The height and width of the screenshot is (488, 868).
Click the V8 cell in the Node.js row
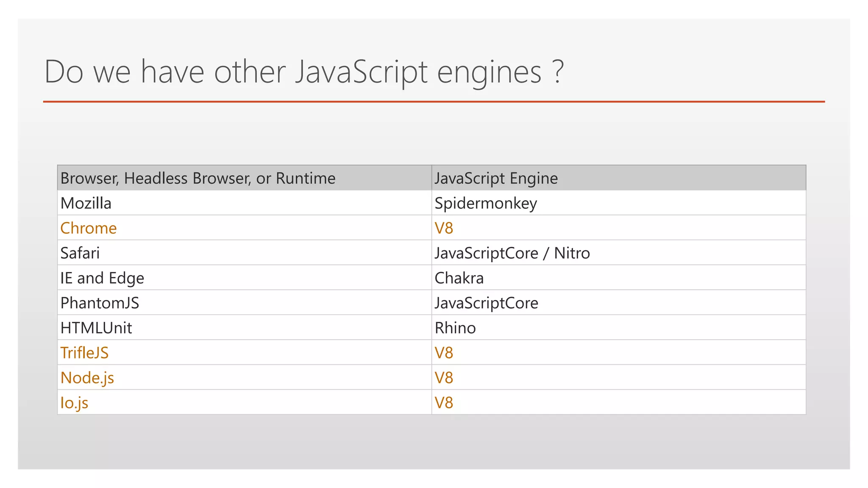tap(619, 377)
